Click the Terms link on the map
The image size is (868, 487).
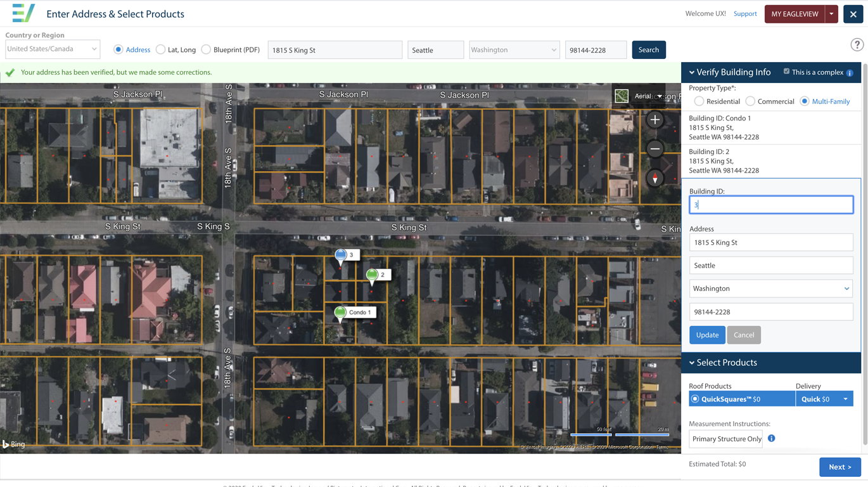click(662, 447)
